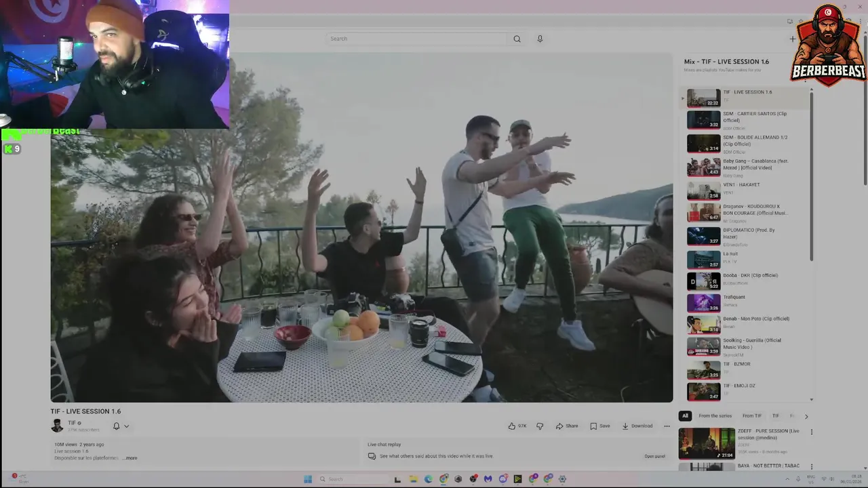Play Booba - DKR playlist item
The image size is (868, 488).
746,281
